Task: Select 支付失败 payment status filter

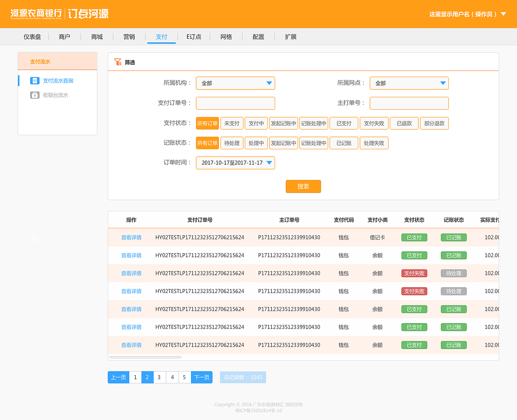Action: pyautogui.click(x=374, y=123)
